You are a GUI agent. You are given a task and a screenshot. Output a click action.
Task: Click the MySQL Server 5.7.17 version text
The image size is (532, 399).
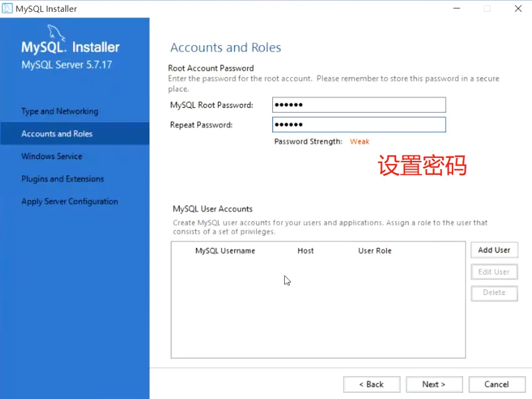tap(67, 65)
